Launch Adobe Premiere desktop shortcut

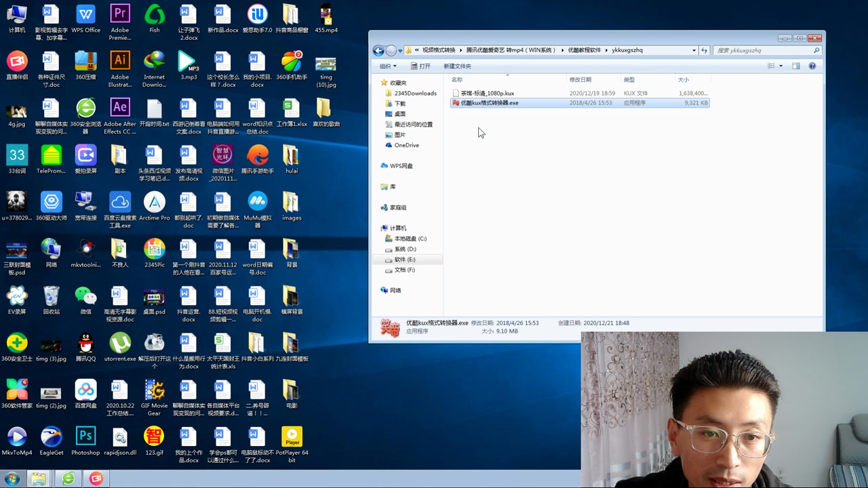click(x=120, y=22)
